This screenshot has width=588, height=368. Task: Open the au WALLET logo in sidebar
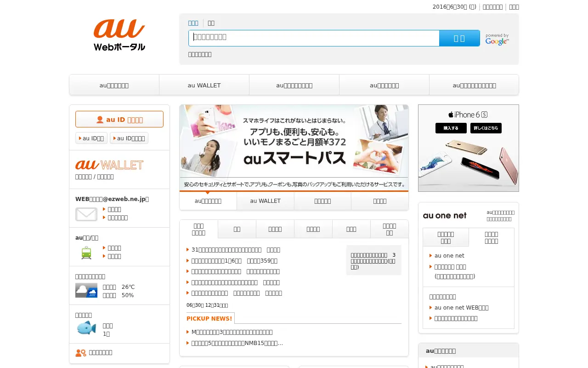click(x=109, y=165)
